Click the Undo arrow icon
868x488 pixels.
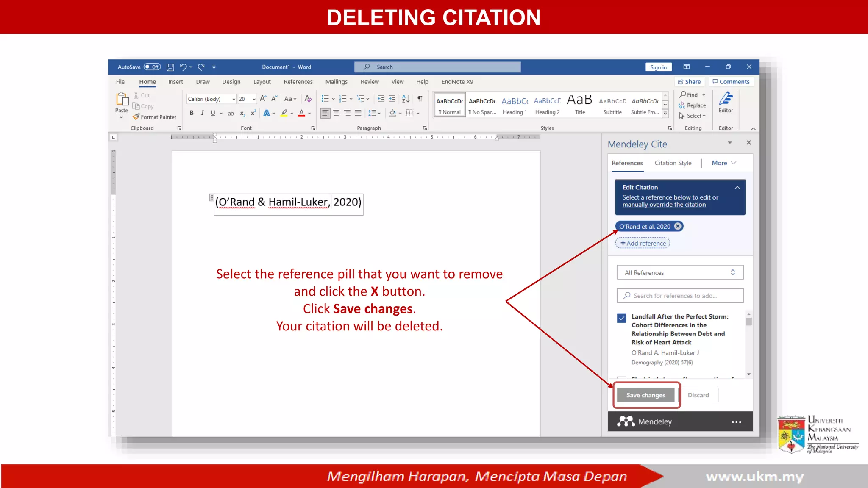183,67
